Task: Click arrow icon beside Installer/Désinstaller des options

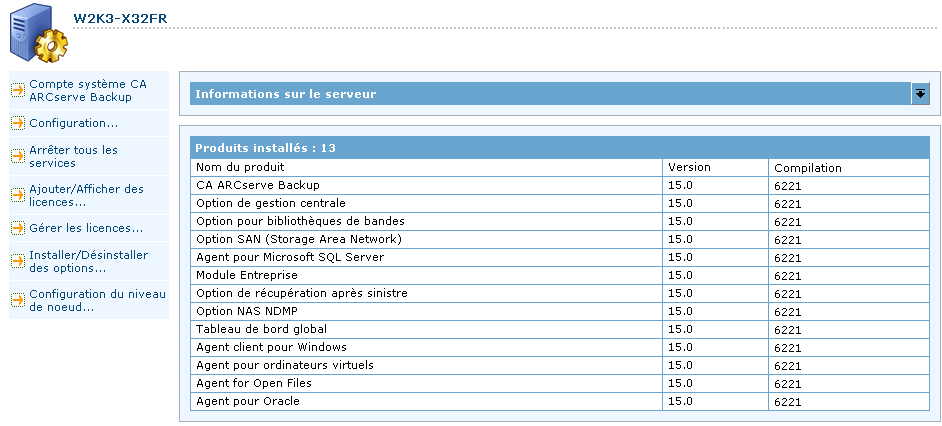Action: click(18, 261)
